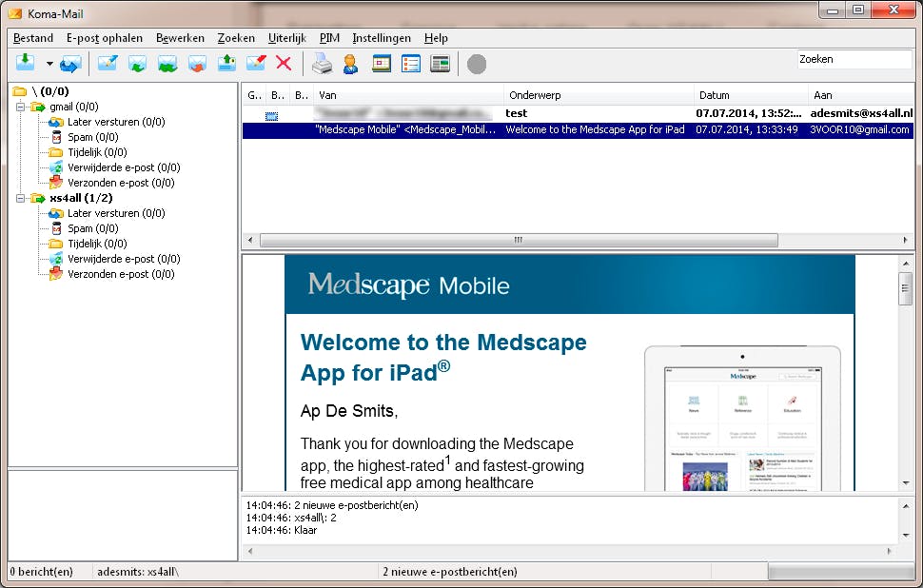The width and height of the screenshot is (923, 588).
Task: Open the task list toolbar icon
Action: 411,63
